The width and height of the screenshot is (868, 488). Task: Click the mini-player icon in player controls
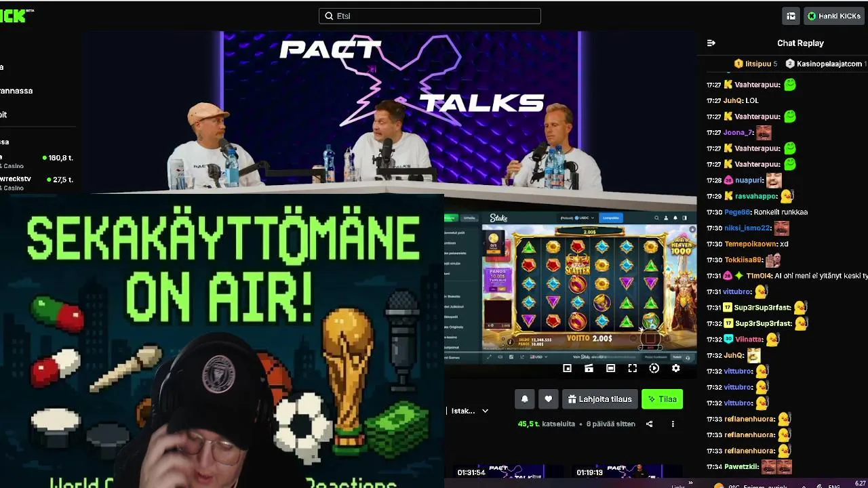[567, 368]
